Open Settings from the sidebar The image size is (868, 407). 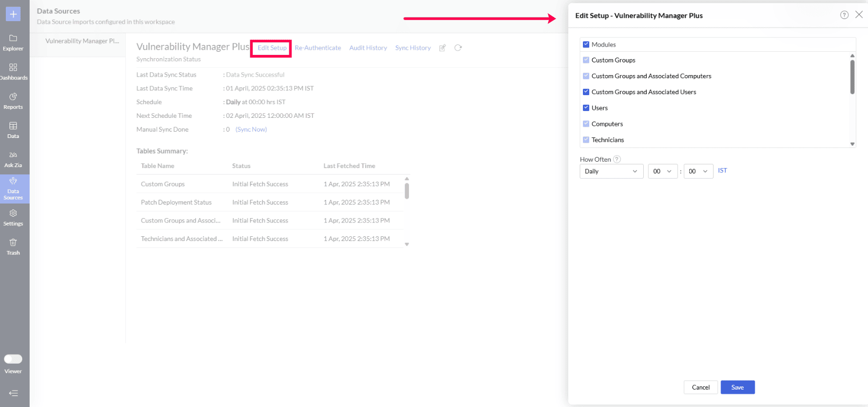point(13,218)
